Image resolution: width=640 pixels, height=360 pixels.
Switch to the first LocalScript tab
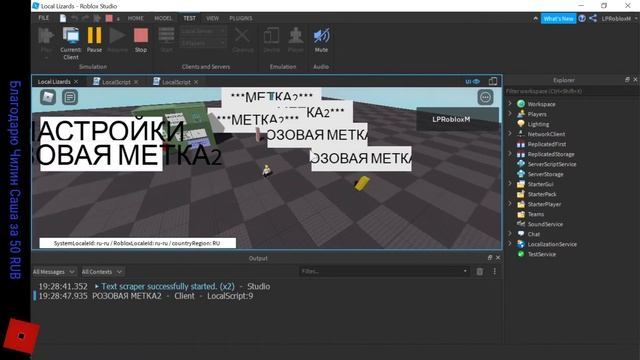116,82
